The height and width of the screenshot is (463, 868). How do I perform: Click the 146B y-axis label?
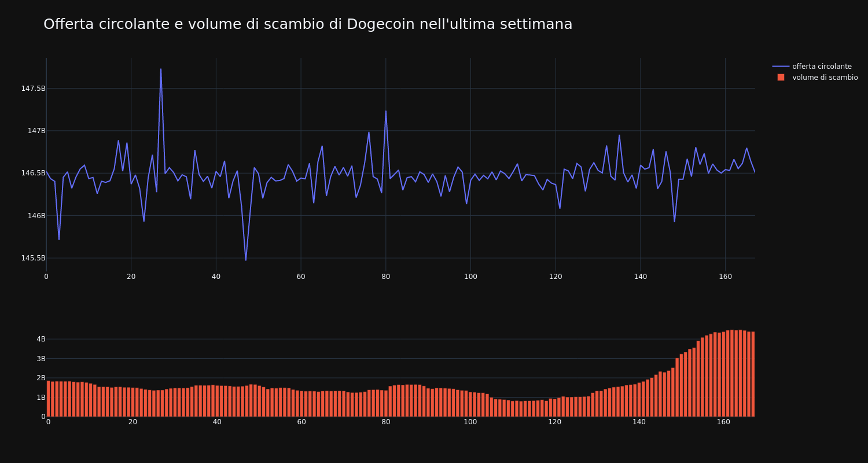(x=36, y=216)
